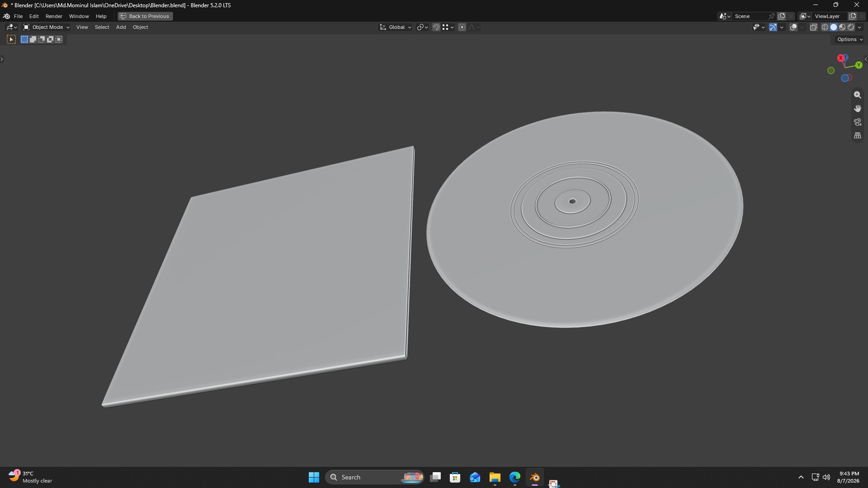Viewport: 868px width, 488px height.
Task: Open the Global transform orientation dropdown
Action: pos(396,28)
